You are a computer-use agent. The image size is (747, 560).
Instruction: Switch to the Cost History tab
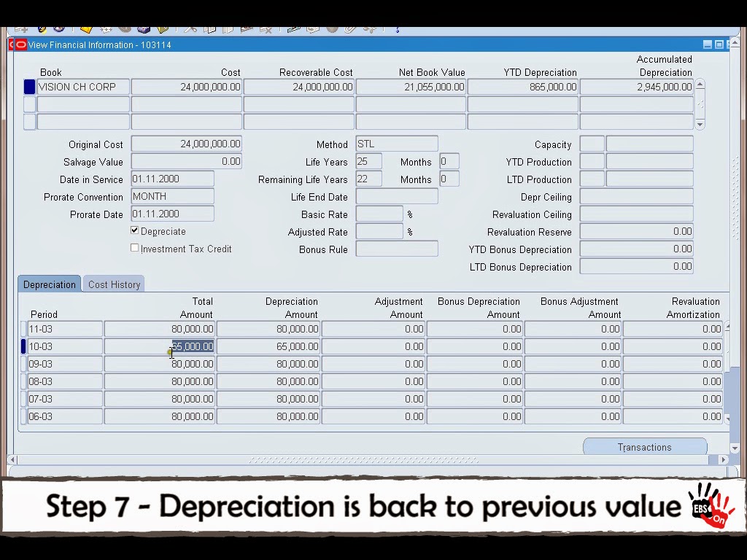click(114, 284)
